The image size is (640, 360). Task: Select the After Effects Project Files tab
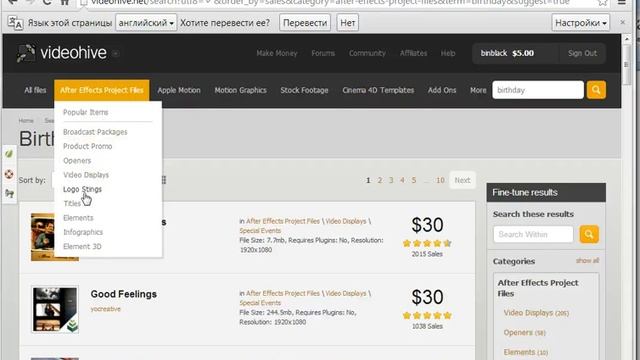102,90
